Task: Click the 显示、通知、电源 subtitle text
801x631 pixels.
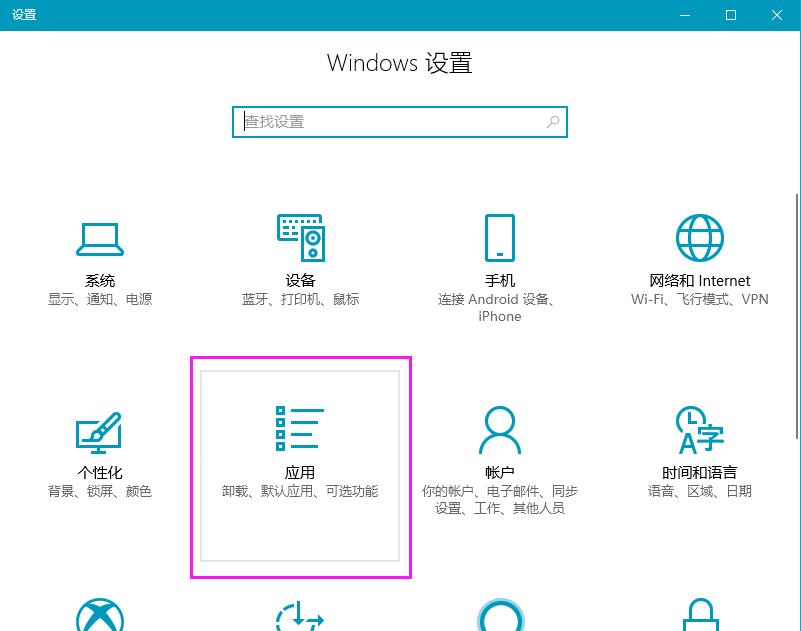Action: click(99, 299)
